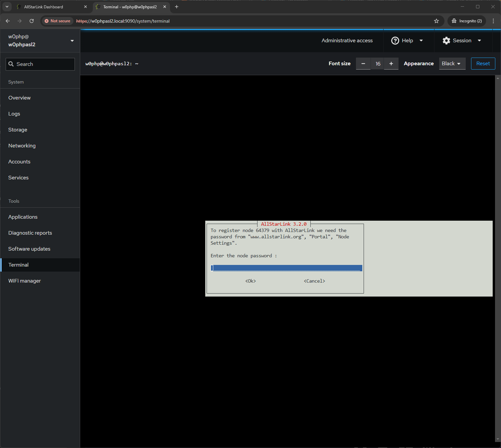Viewport: 501px width, 448px height.
Task: Increase font size with plus button
Action: (x=391, y=64)
